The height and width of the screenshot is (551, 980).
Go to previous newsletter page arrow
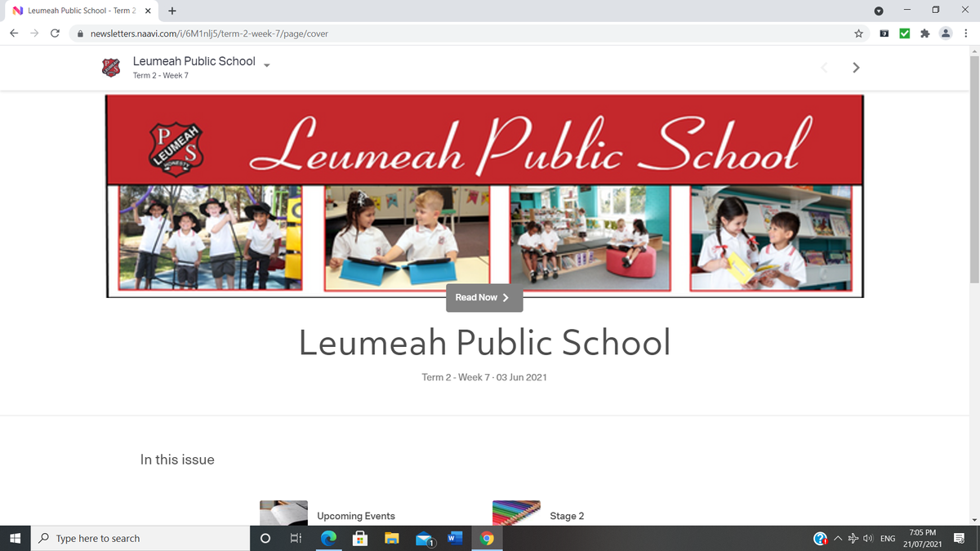coord(824,68)
